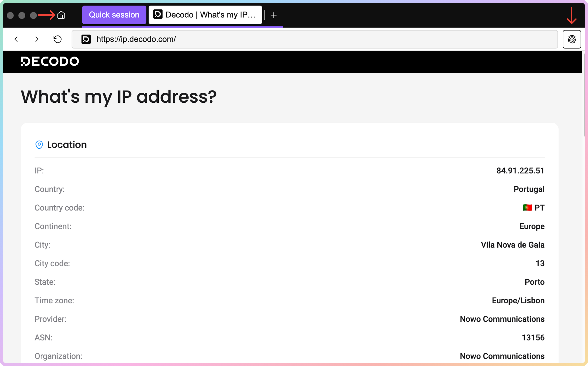Viewport: 588px width, 366px height.
Task: Click the address bar showing ip.decodo.com
Action: click(x=315, y=39)
